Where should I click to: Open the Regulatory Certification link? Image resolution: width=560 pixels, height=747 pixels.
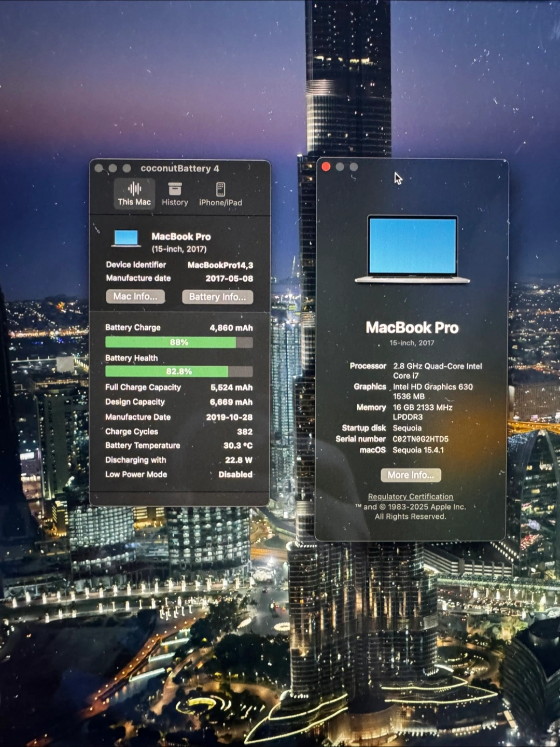(x=410, y=496)
